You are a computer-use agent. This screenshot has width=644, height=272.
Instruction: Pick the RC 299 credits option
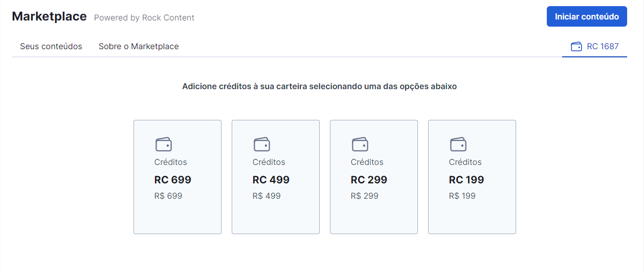[374, 177]
